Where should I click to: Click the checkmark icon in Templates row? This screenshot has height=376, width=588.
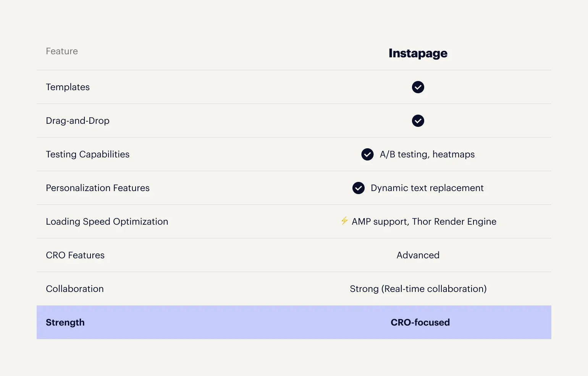pos(418,87)
